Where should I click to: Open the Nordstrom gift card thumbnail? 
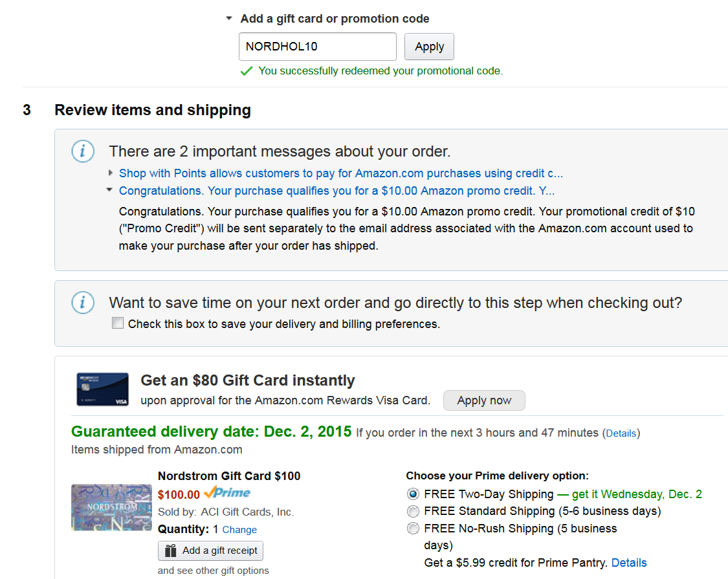pyautogui.click(x=111, y=507)
